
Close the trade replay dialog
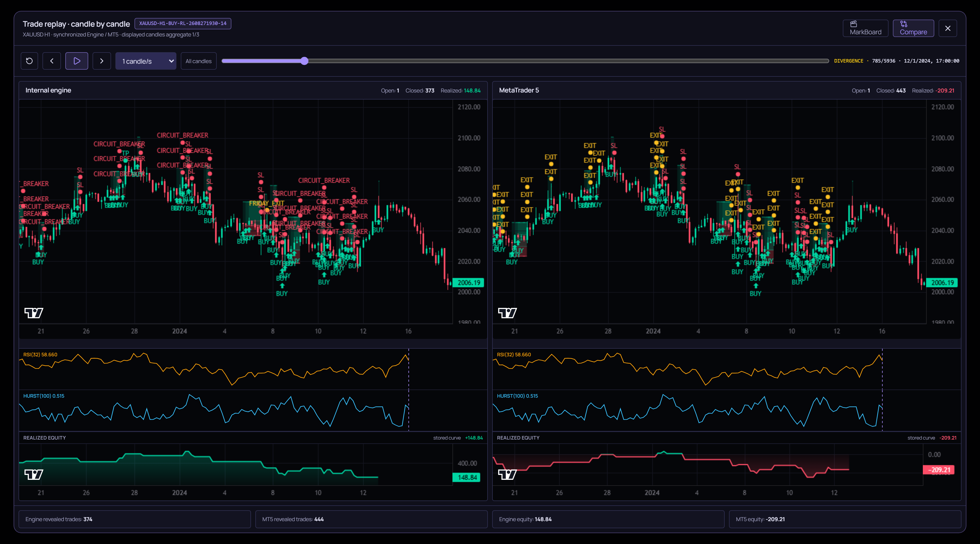[x=948, y=28]
